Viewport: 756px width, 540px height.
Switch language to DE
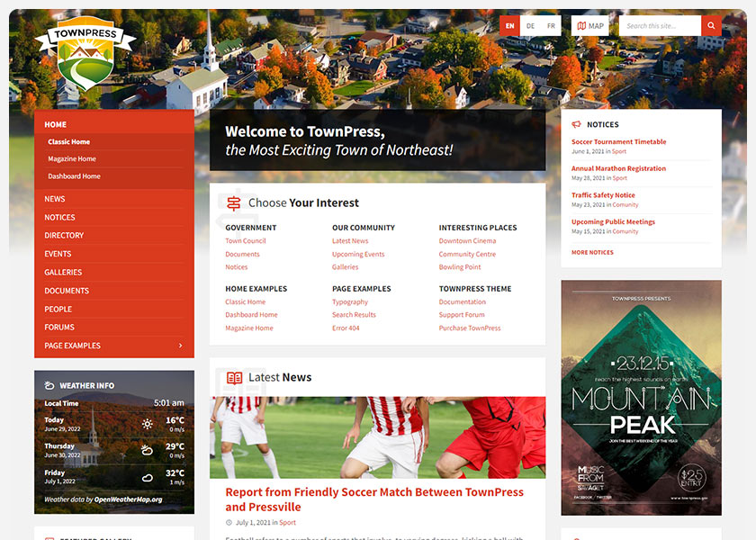pos(530,25)
